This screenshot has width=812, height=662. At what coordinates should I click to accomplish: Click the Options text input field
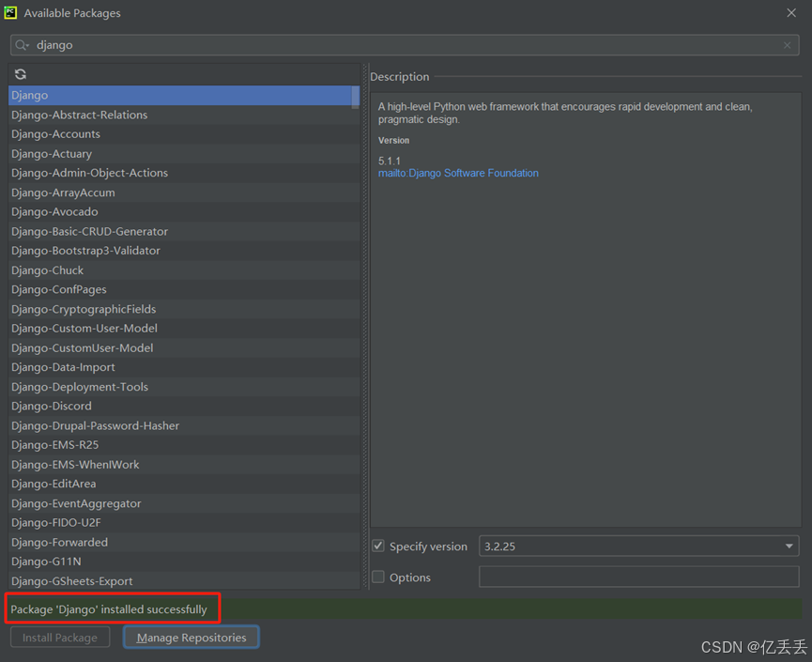coord(639,577)
